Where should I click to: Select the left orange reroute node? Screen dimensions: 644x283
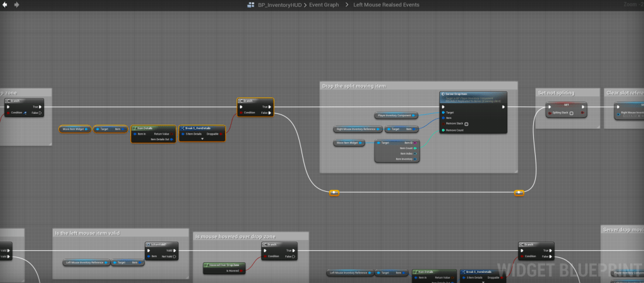point(334,192)
